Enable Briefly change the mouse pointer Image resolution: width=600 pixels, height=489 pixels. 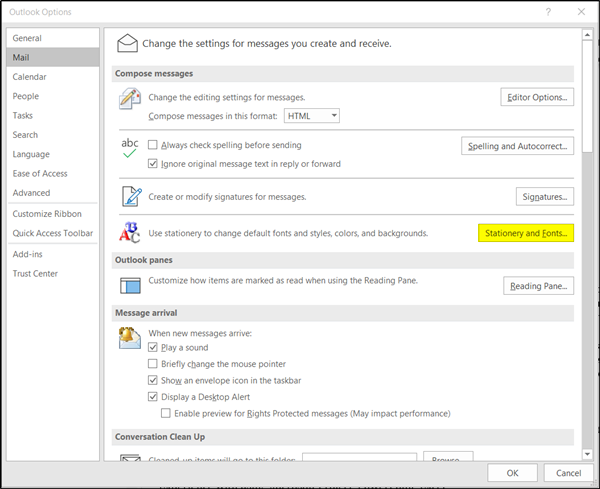click(153, 363)
